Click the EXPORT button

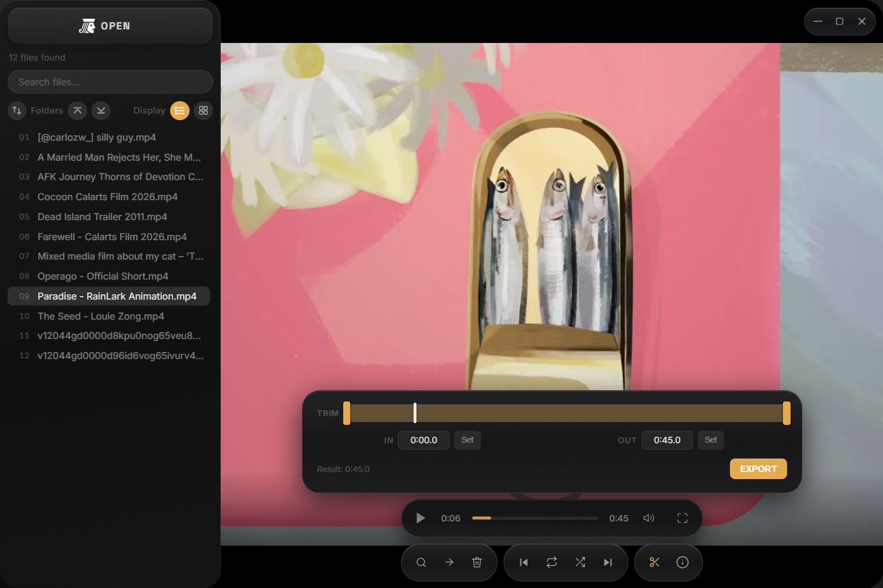(x=758, y=469)
